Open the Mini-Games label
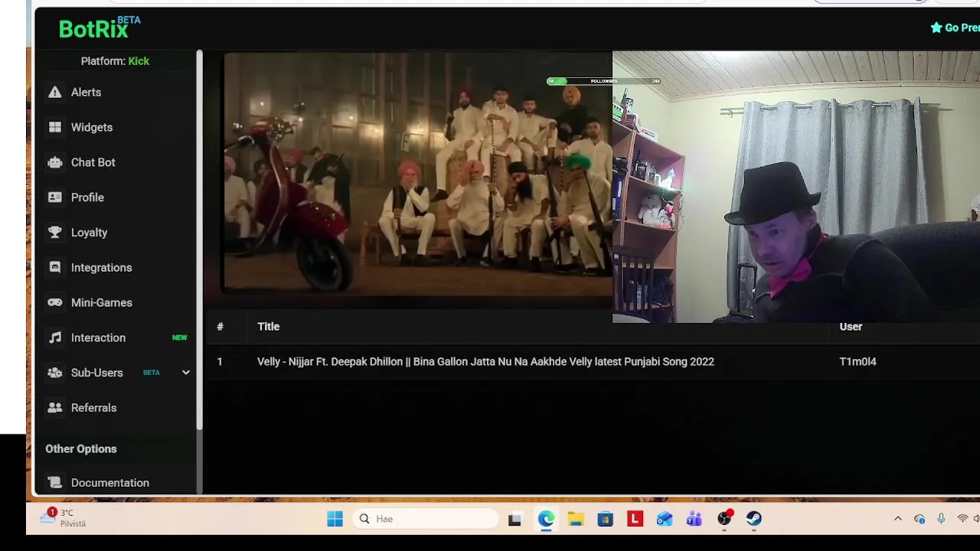The height and width of the screenshot is (551, 980). pos(102,302)
